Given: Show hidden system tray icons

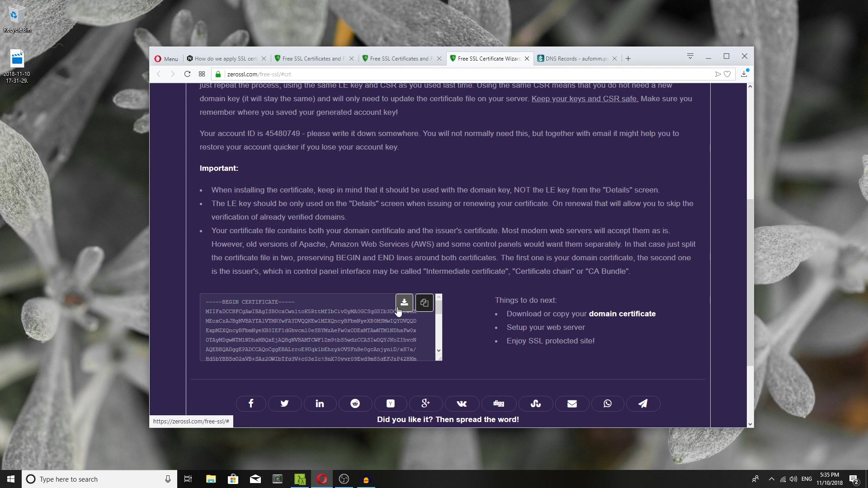Looking at the screenshot, I should click(x=771, y=479).
